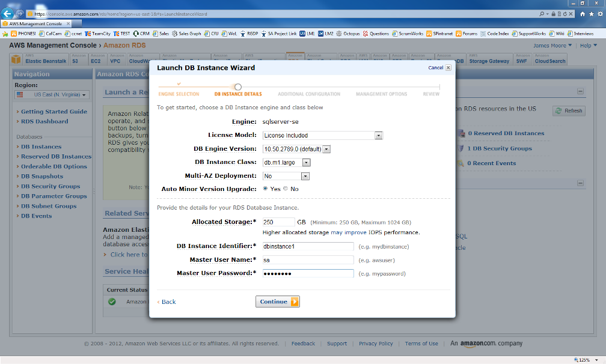Click the Refresh button icon on dashboard
This screenshot has height=364, width=606.
click(559, 111)
